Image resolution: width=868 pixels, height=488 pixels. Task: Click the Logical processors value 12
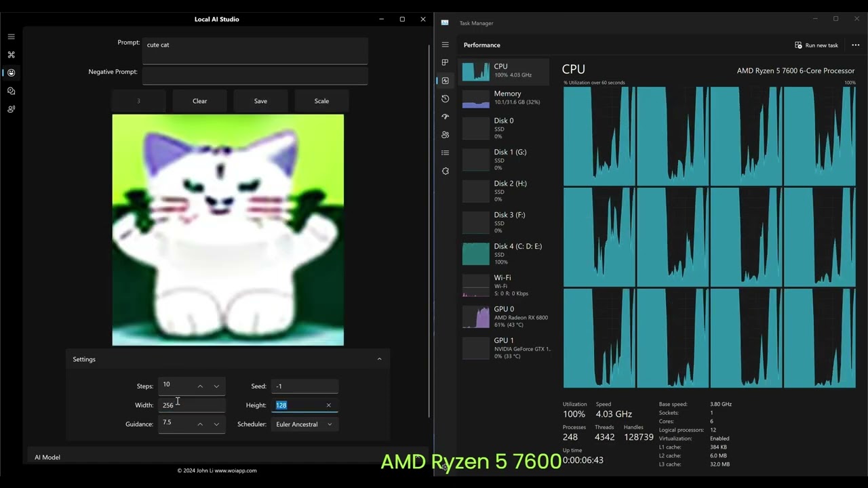[713, 430]
